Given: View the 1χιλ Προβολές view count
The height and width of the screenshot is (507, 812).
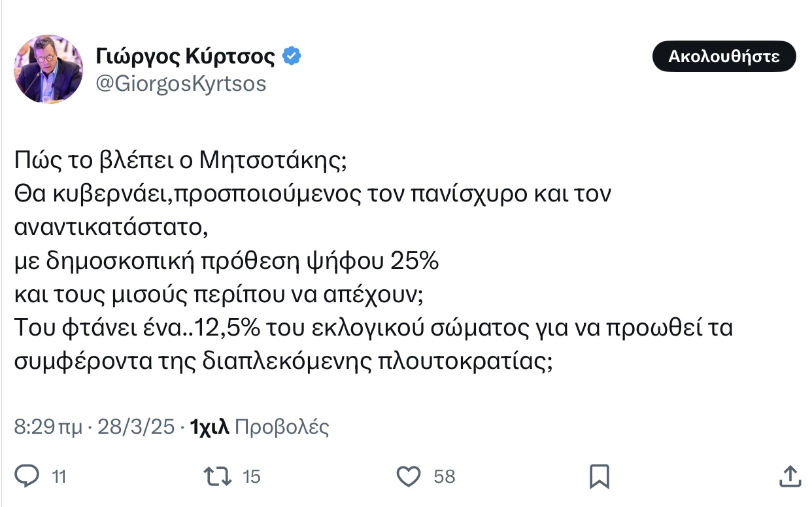Looking at the screenshot, I should [x=259, y=427].
